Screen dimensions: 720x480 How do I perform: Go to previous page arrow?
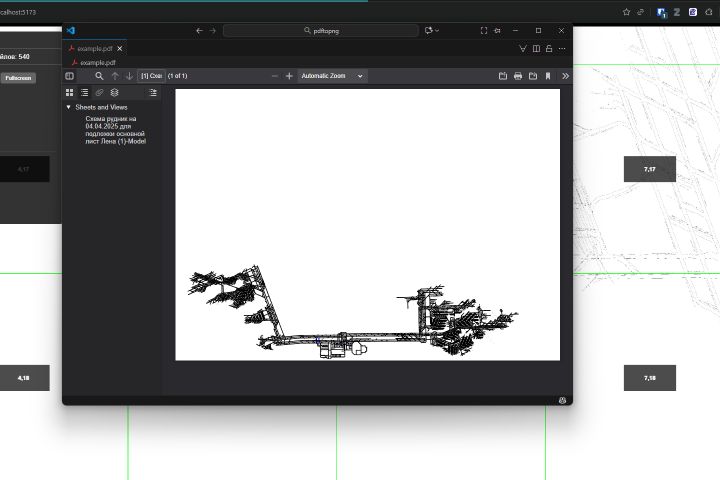pyautogui.click(x=115, y=76)
